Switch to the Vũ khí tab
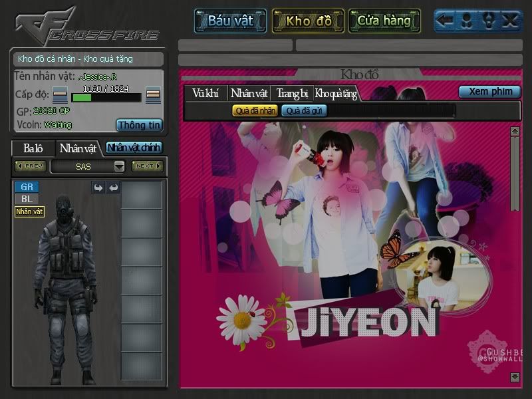Screen dimensions: 532x399 coord(205,94)
